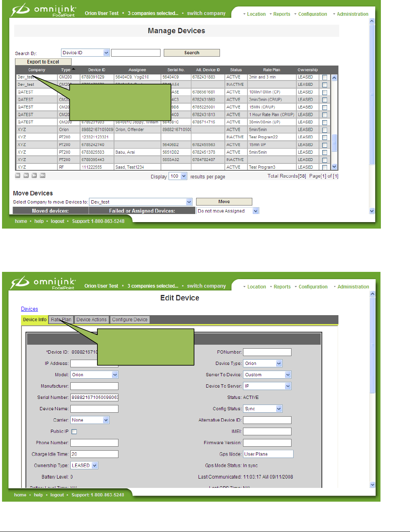
Task: Click the PONumber input field
Action: [x=267, y=352]
